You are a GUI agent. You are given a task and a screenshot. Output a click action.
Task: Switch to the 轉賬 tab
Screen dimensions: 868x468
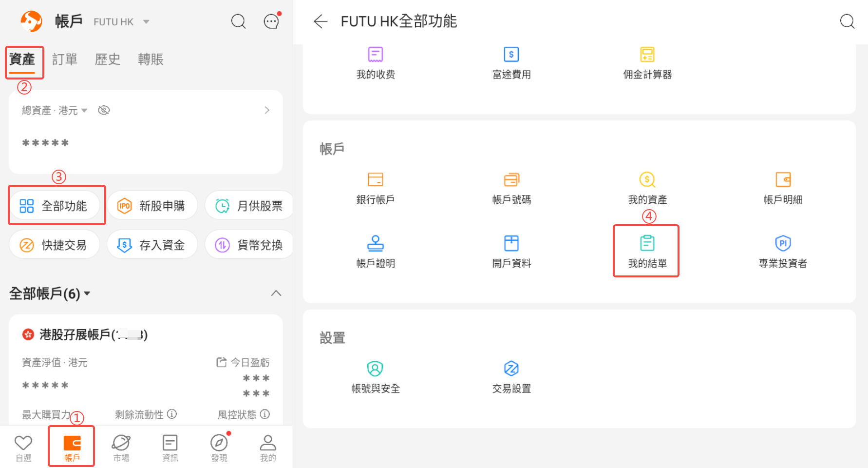point(151,59)
